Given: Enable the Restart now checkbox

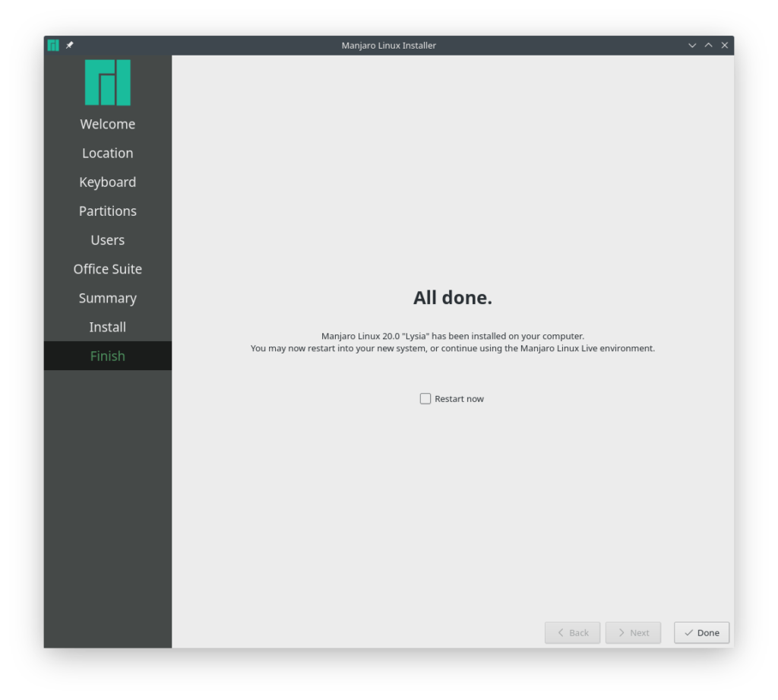Looking at the screenshot, I should tap(425, 399).
